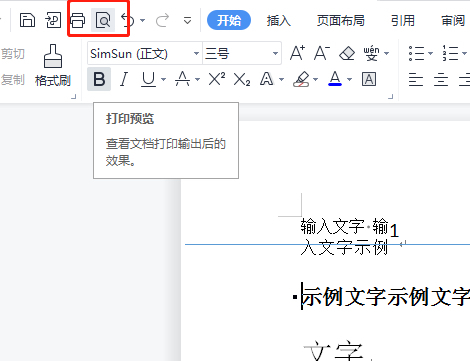Image resolution: width=470 pixels, height=361 pixels.
Task: Expand the underline style dropdown arrow
Action: 163,79
